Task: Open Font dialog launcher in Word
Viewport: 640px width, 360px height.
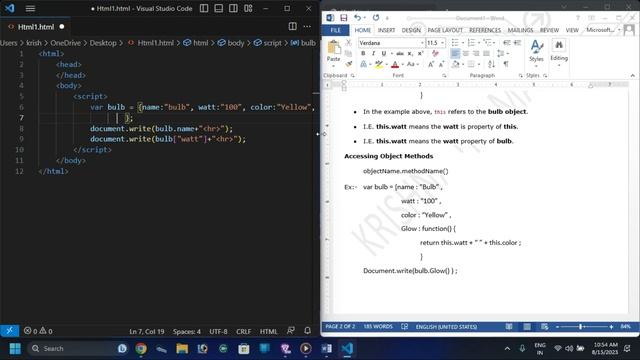Action: 444,76
